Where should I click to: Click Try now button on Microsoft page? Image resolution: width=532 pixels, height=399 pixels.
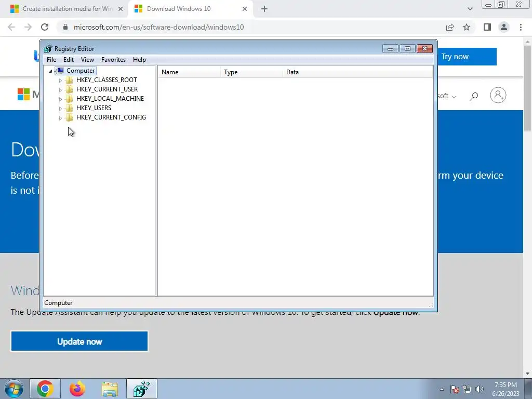(467, 57)
